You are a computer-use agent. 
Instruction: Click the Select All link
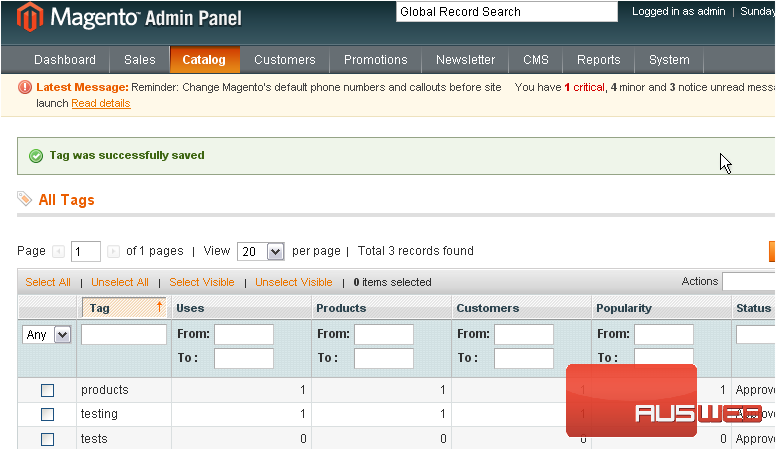pos(48,282)
